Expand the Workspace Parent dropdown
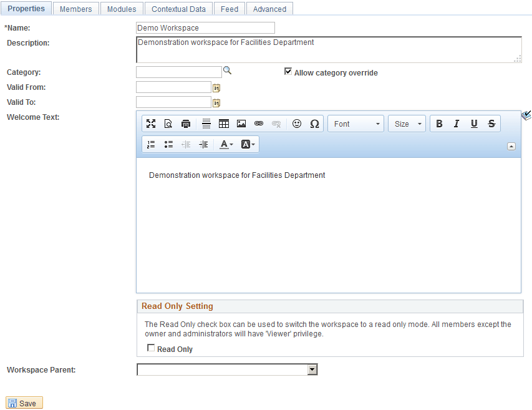 click(x=312, y=369)
